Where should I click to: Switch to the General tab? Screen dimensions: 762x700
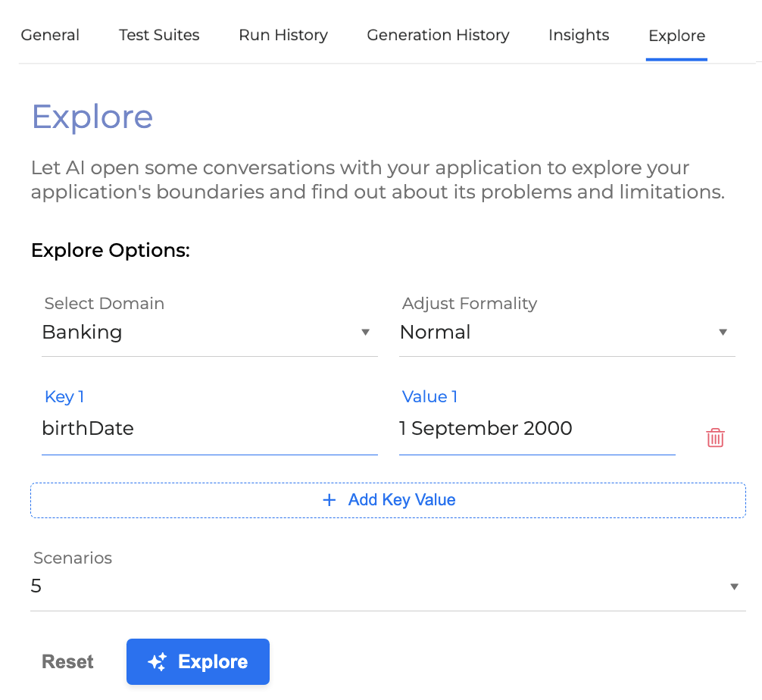point(50,35)
